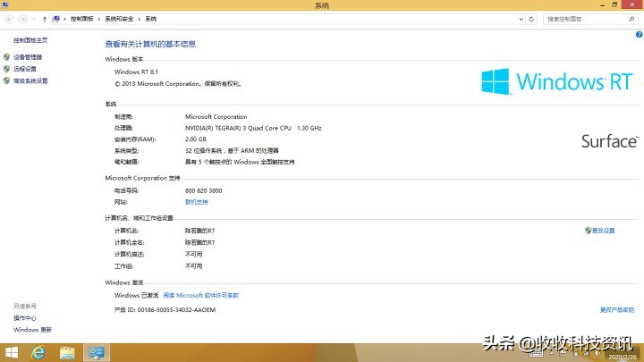Open the 联机支持 website link

click(196, 202)
